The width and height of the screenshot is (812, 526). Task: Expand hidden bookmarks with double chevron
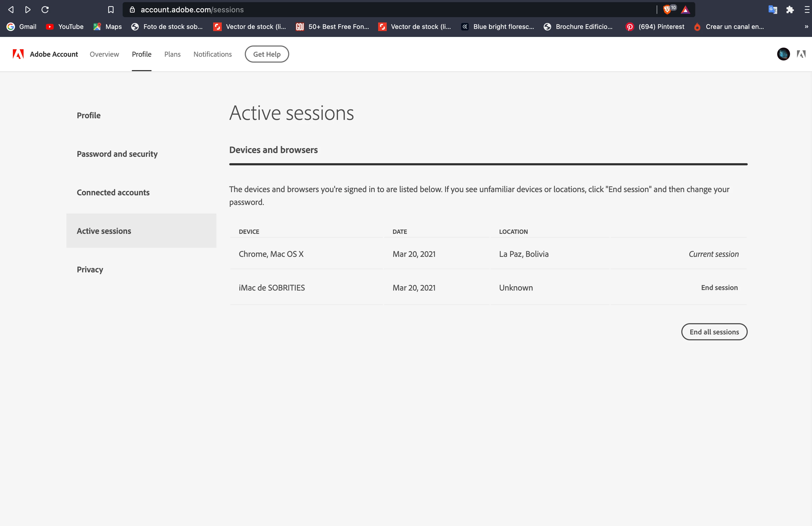point(806,26)
